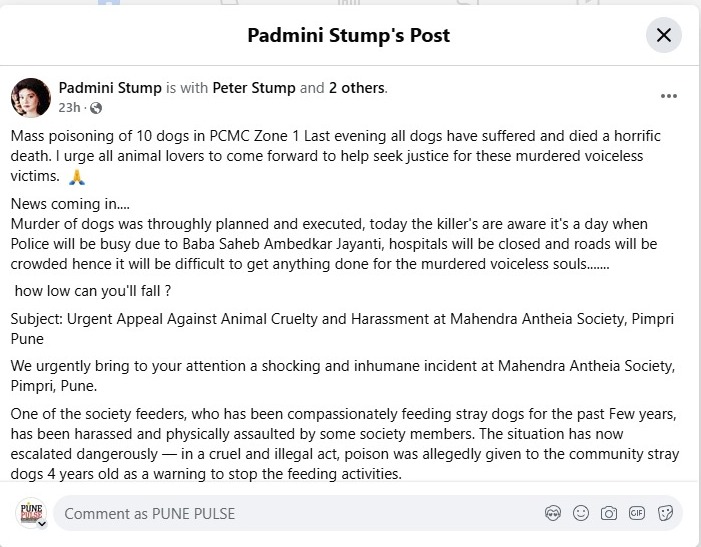Screen dimensions: 701x547
Task: Attach a photo using the camera icon
Action: 609,514
